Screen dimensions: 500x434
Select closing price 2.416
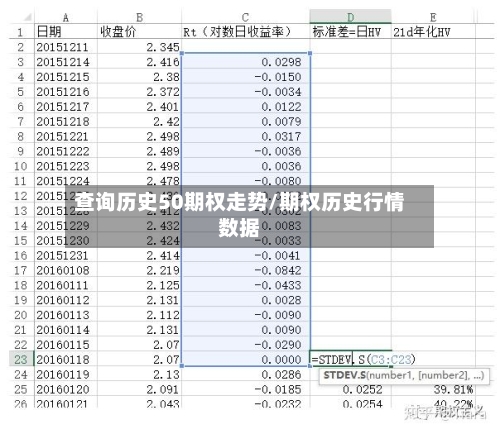coord(139,62)
